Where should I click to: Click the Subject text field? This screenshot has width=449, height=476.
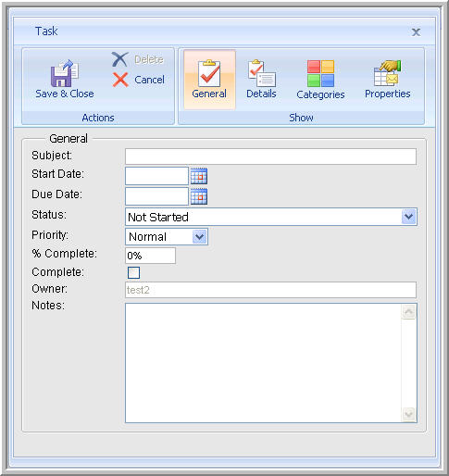pos(270,157)
